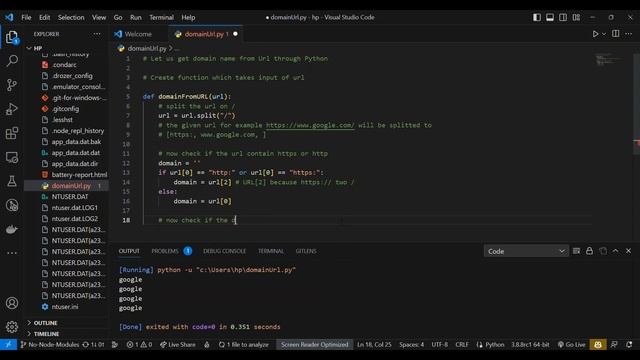Click the No-Node-Modules branch indicator

(49, 344)
